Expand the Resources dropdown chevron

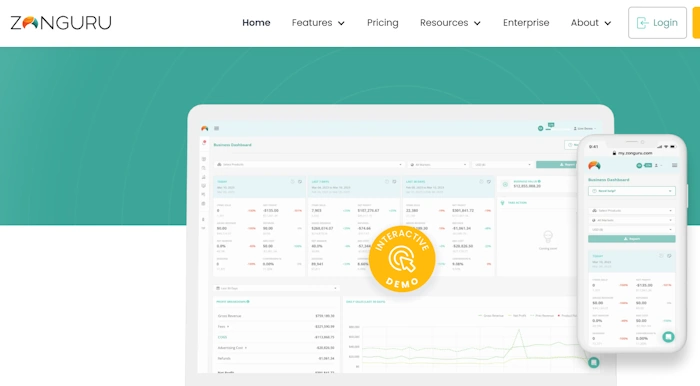coord(477,23)
